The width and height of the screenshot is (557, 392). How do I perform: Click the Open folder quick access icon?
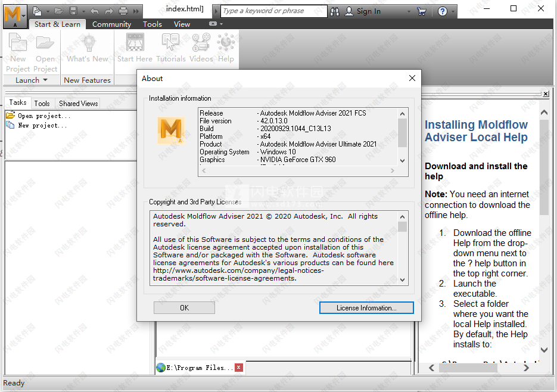(58, 11)
